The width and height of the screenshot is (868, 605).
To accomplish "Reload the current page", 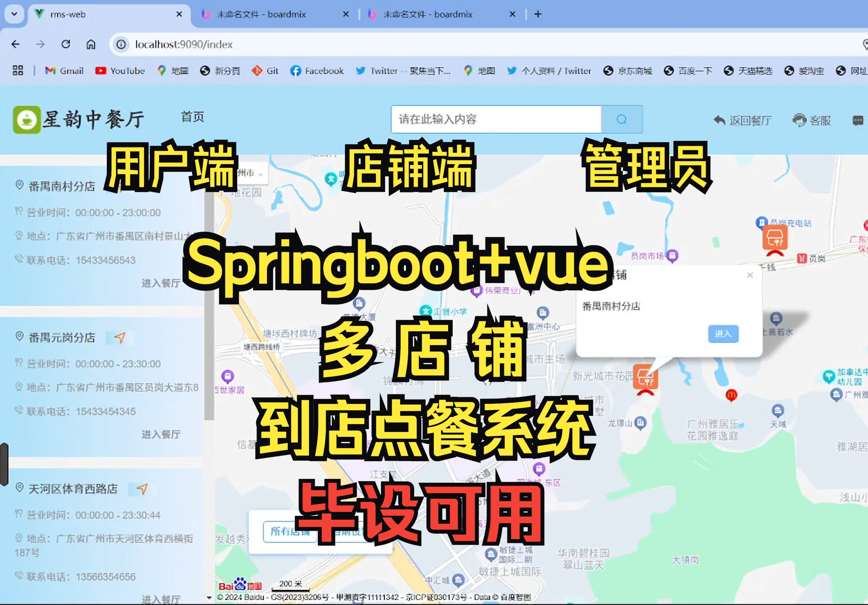I will (66, 44).
